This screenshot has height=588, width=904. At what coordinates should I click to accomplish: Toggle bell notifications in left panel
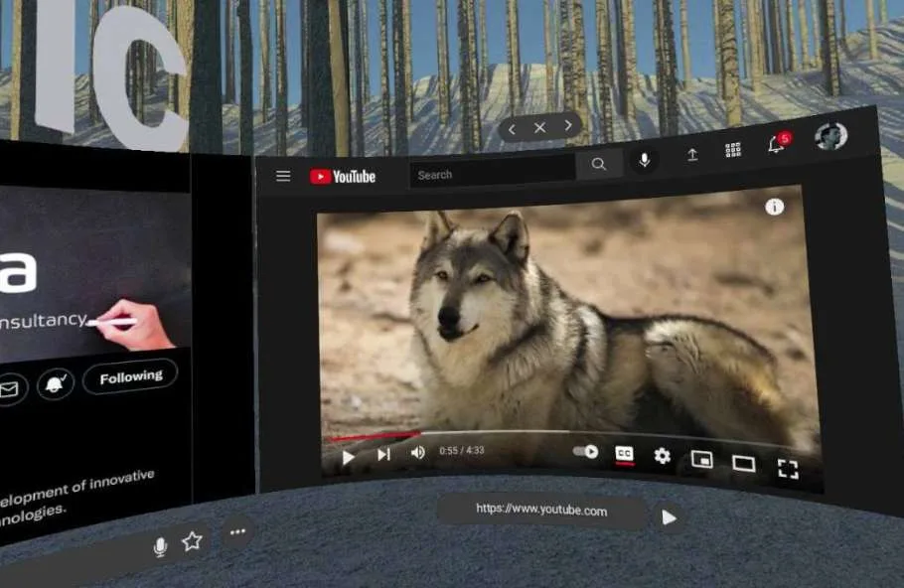pyautogui.click(x=56, y=384)
